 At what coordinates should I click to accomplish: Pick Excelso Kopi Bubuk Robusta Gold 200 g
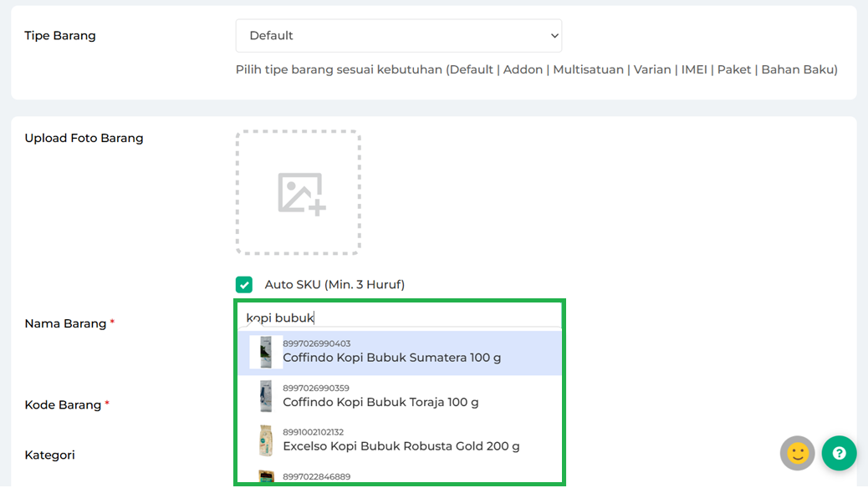click(x=401, y=446)
